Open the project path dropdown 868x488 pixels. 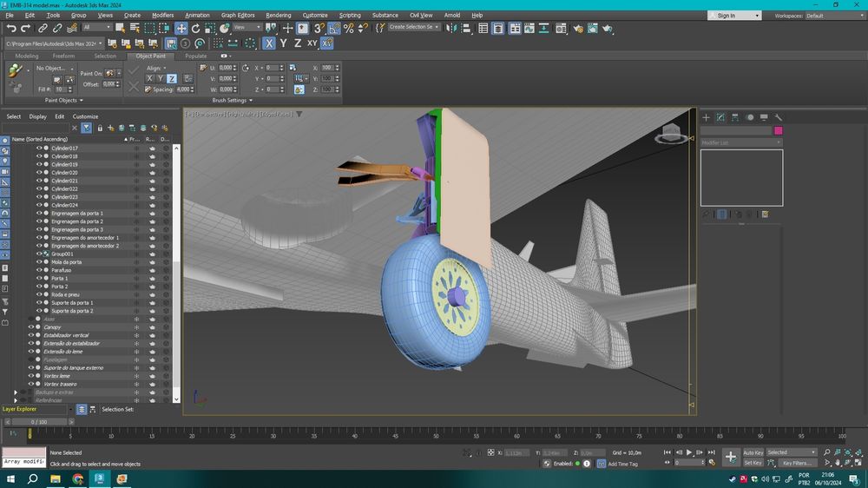click(x=54, y=43)
